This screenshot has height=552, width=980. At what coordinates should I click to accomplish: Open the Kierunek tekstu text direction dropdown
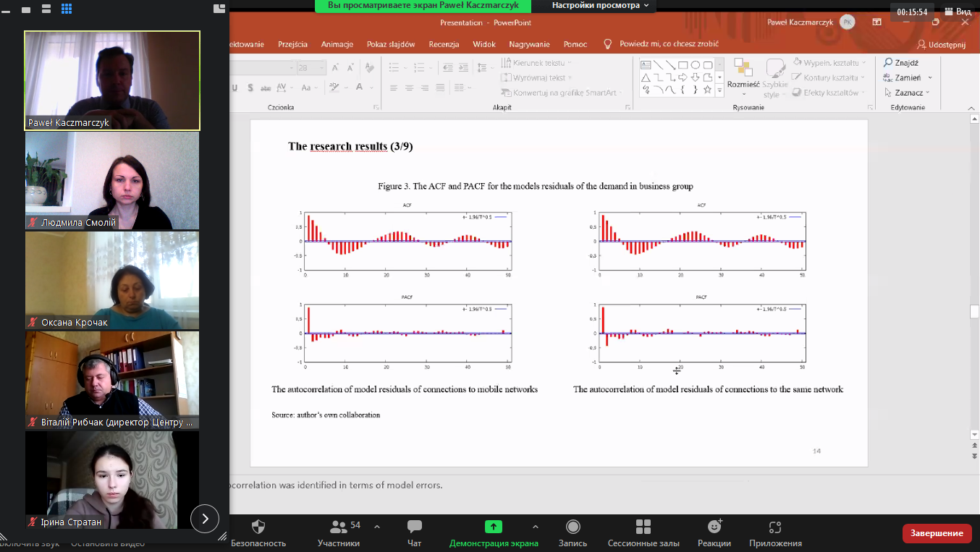click(x=536, y=63)
